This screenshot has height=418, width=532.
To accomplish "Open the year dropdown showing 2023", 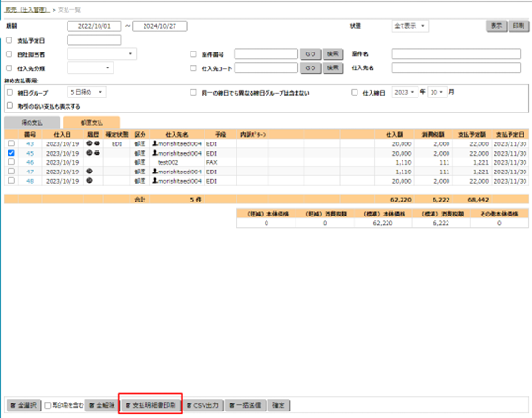I will 404,92.
